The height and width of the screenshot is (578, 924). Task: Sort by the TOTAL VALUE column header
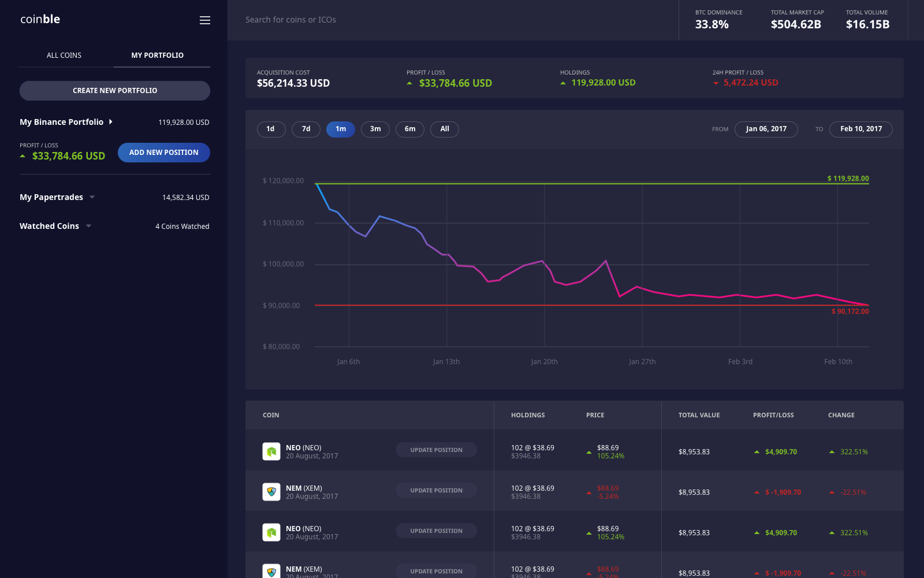(699, 415)
